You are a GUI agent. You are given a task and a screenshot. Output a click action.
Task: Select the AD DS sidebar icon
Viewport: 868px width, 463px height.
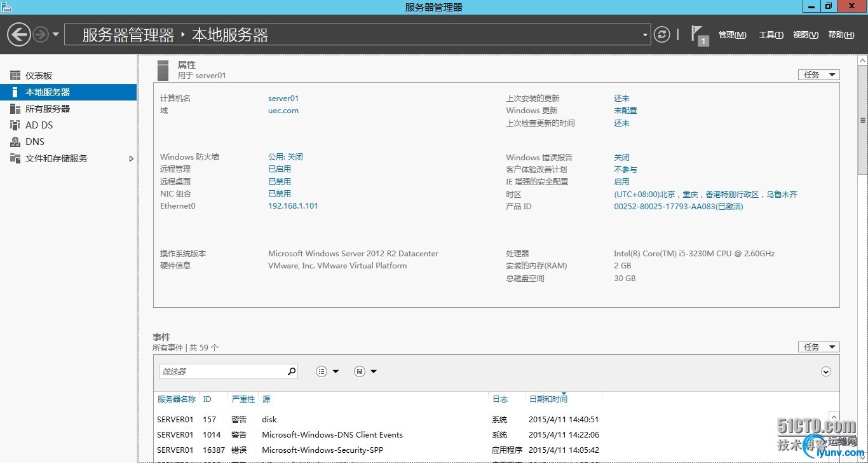15,125
